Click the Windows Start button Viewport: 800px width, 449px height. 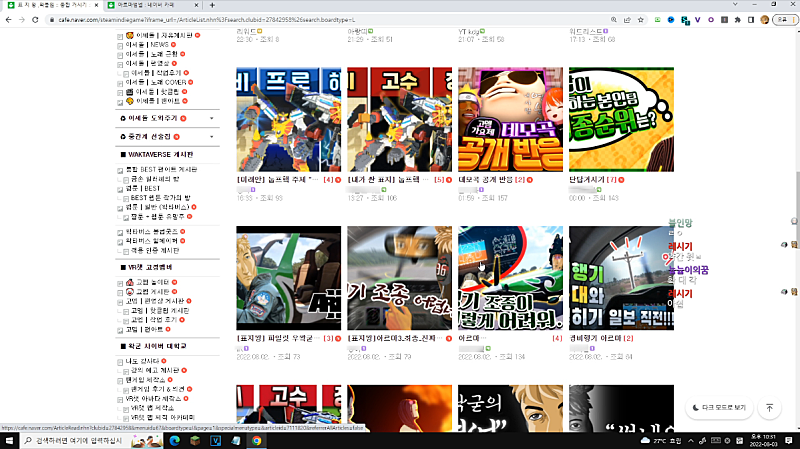9,439
